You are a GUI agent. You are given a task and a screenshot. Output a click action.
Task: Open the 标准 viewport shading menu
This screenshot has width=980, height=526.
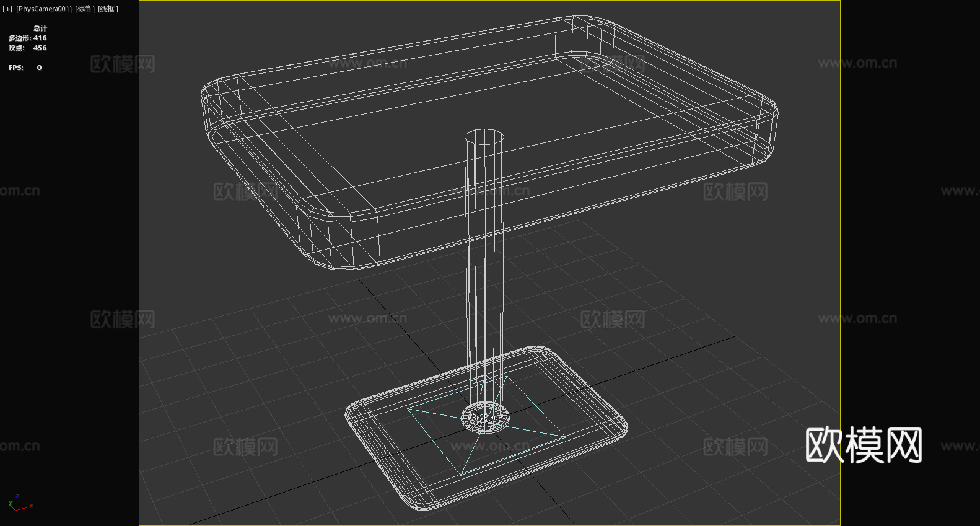coord(85,9)
